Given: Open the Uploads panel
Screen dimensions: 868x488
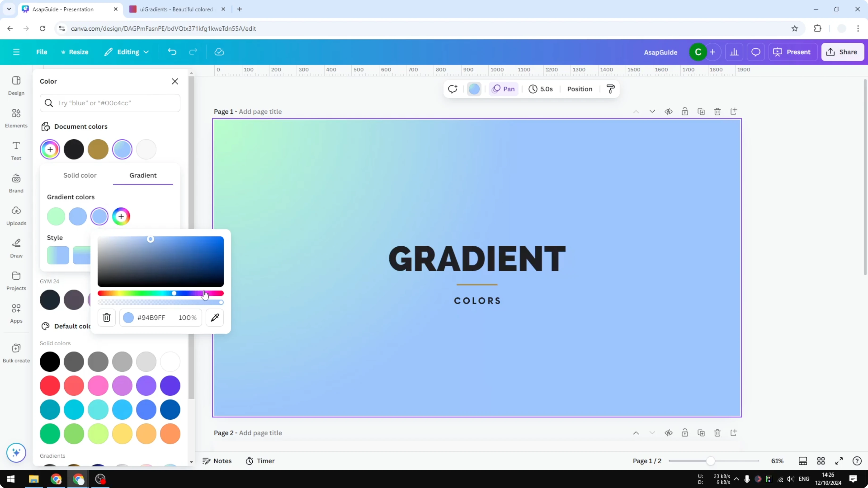Looking at the screenshot, I should click(x=16, y=215).
